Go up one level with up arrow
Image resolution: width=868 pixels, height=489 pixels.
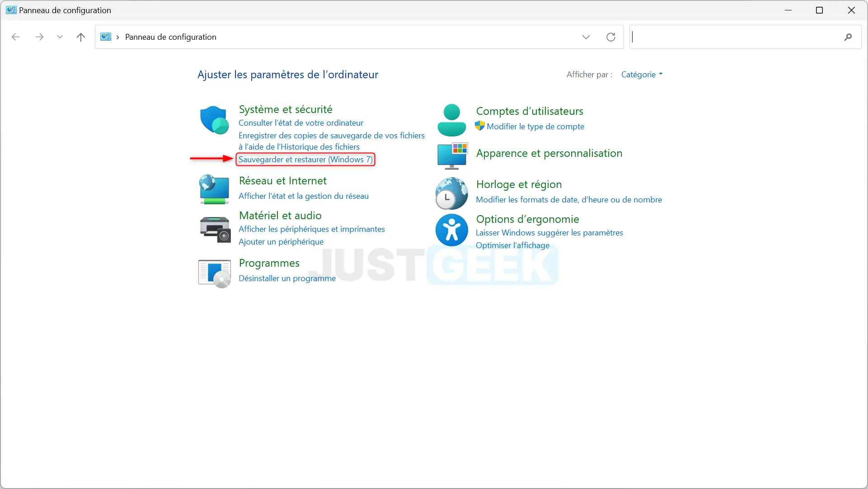(81, 37)
